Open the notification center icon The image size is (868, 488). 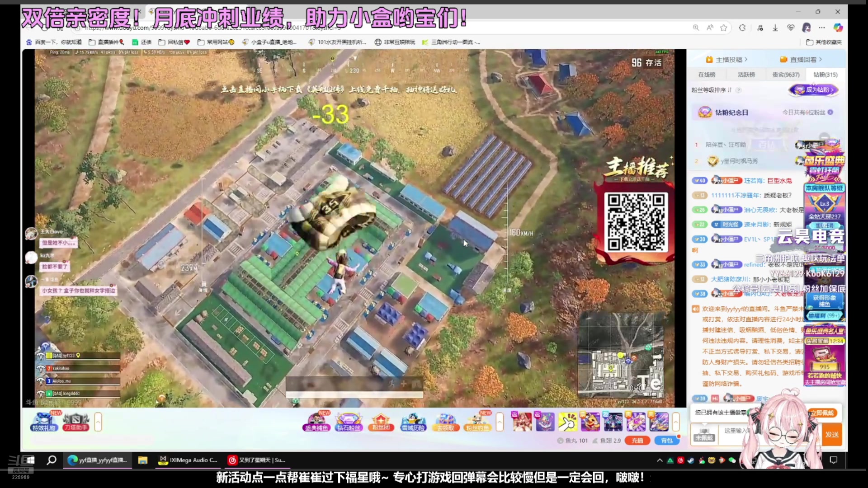[834, 460]
